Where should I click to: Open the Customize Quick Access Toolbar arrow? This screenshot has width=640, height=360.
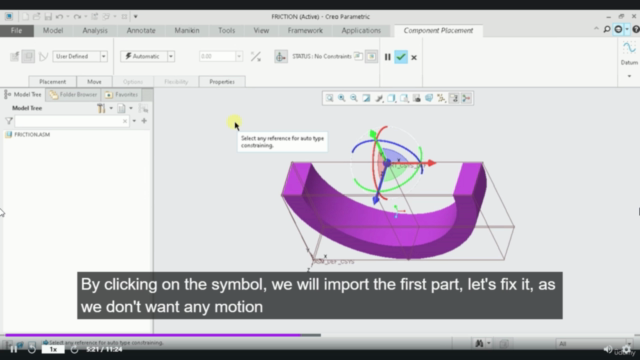(136, 17)
